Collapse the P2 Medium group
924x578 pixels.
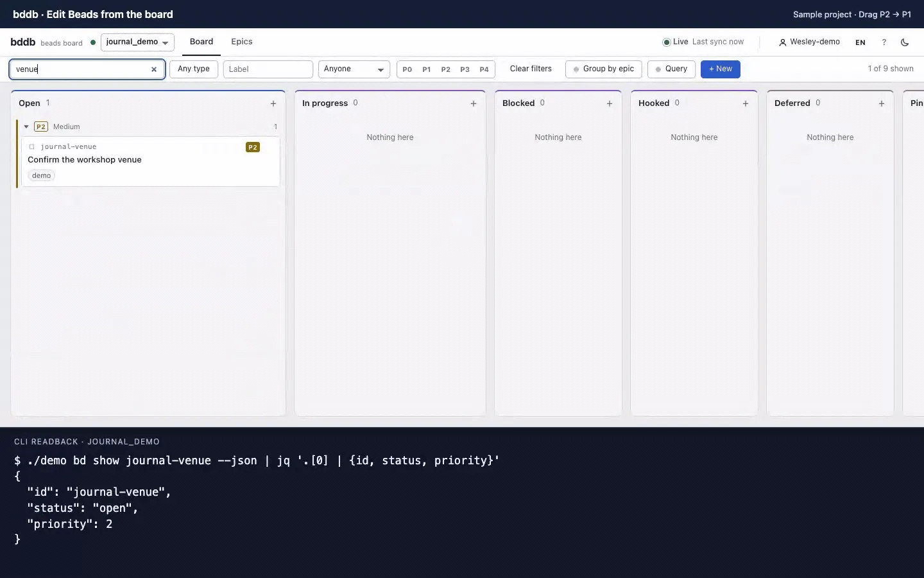click(x=26, y=127)
